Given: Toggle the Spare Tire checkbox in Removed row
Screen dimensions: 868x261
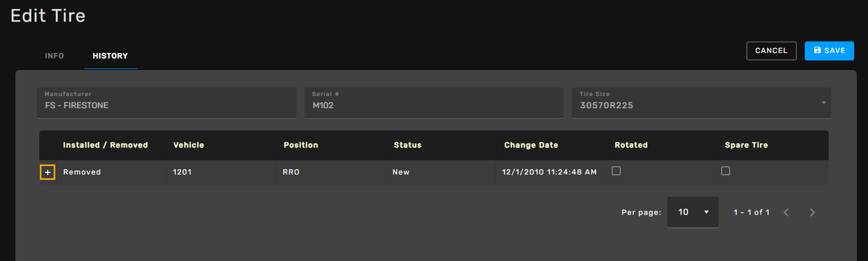Looking at the screenshot, I should 726,171.
